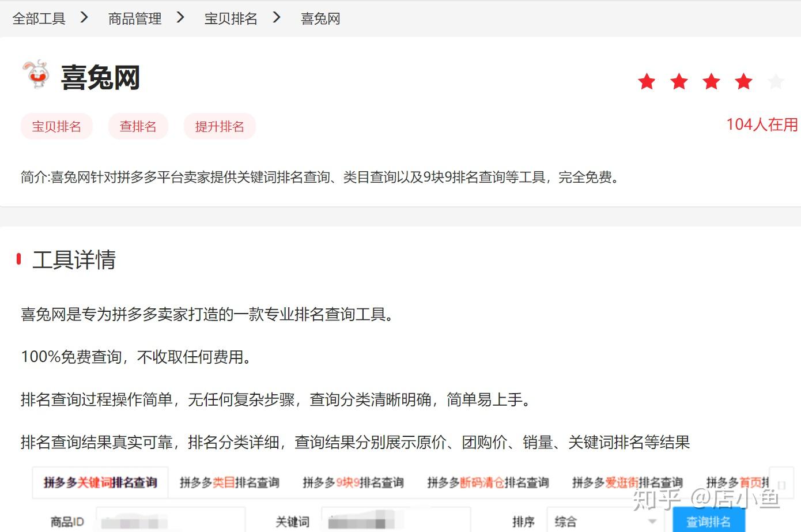This screenshot has width=801, height=532.
Task: Open the 全部工具 breadcrumb link
Action: 39,19
